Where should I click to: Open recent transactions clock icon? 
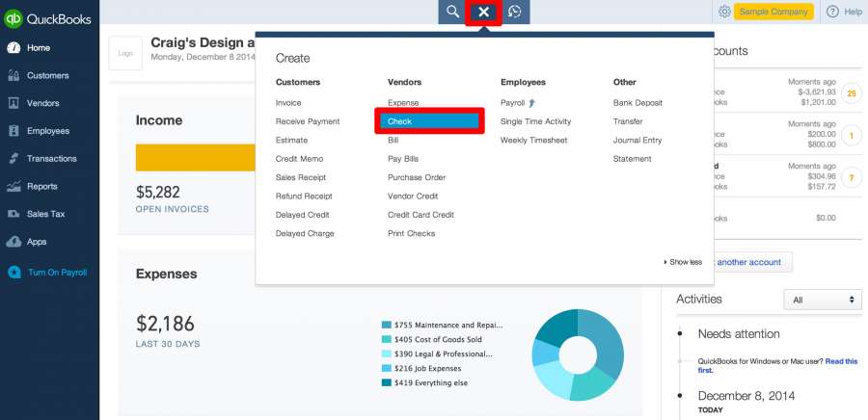click(515, 12)
